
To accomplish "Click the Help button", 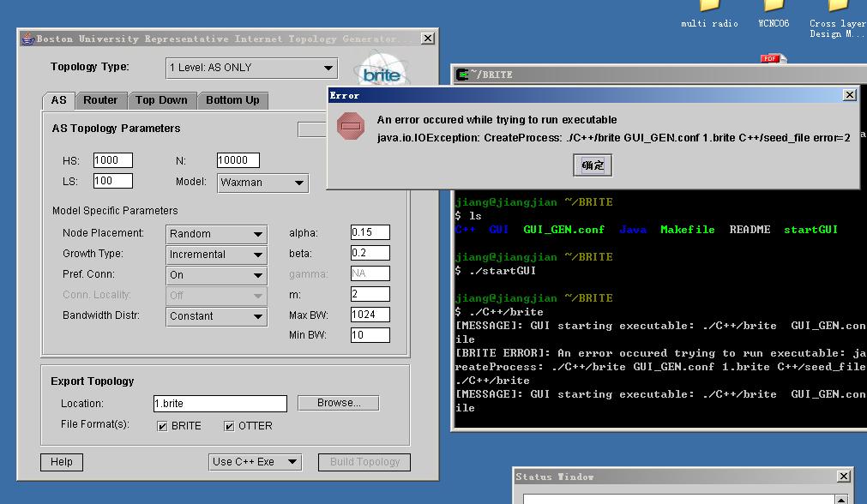I will click(62, 462).
